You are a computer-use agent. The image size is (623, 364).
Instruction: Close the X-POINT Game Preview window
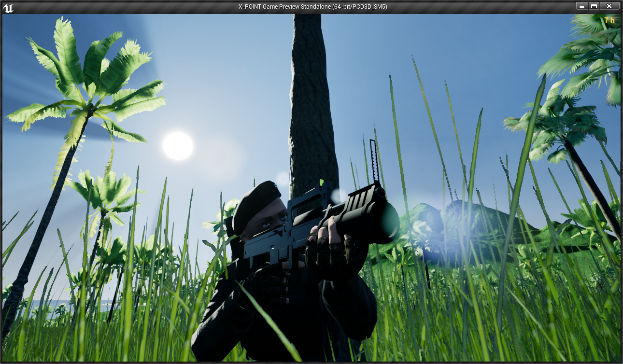[x=610, y=6]
